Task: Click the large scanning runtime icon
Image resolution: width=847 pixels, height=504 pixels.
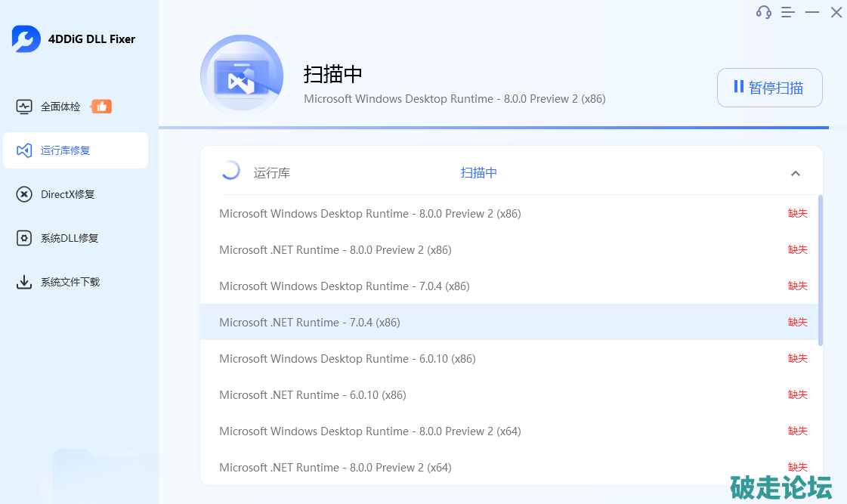Action: click(x=242, y=76)
